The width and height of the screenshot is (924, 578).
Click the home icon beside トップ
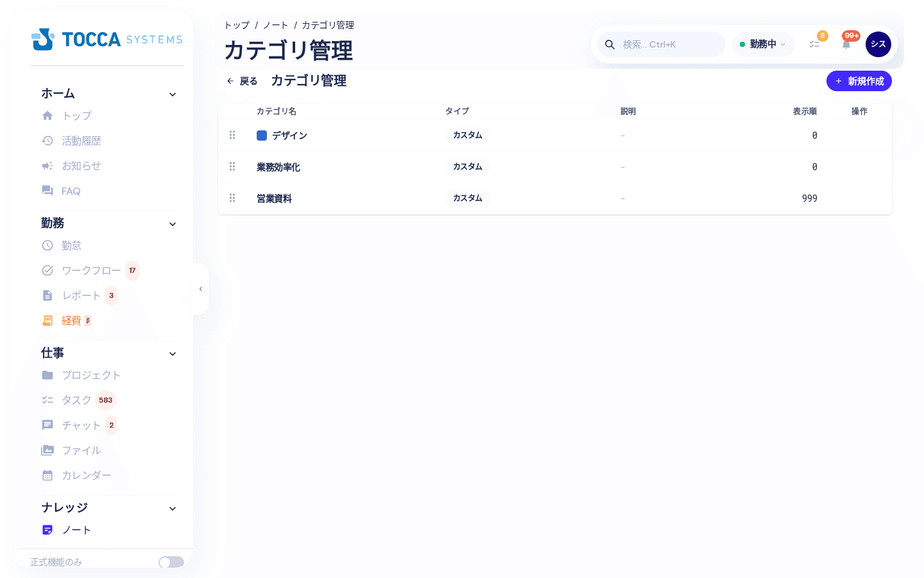[47, 116]
